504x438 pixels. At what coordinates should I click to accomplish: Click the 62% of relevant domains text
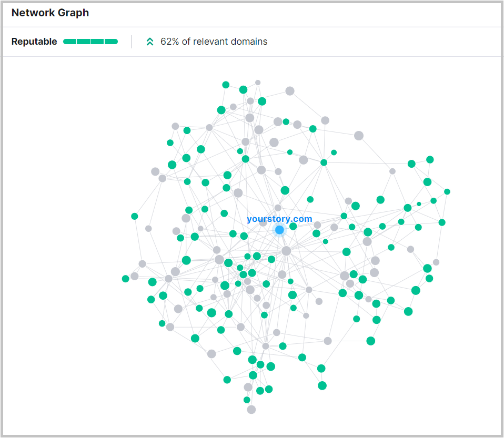(214, 42)
